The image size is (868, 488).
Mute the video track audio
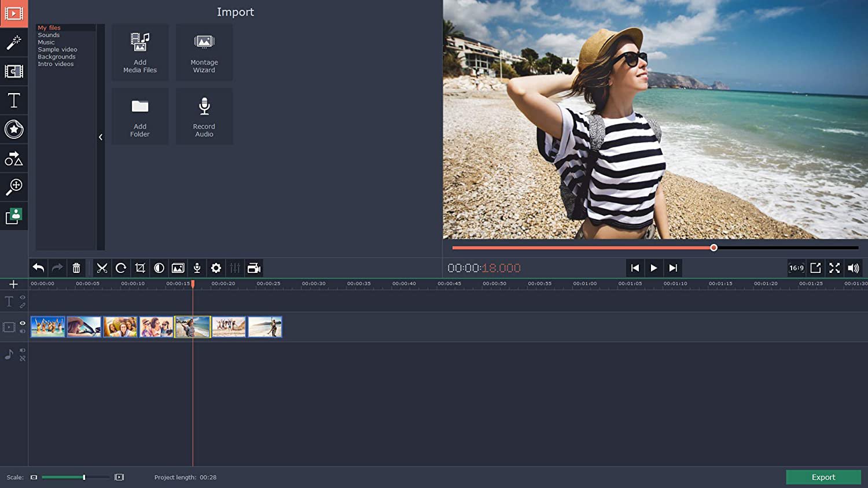click(23, 331)
